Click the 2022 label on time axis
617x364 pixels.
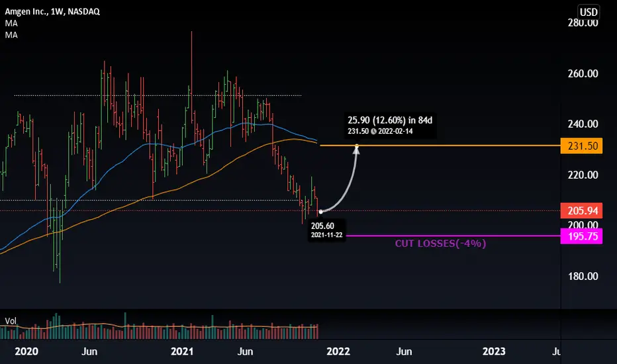point(338,351)
